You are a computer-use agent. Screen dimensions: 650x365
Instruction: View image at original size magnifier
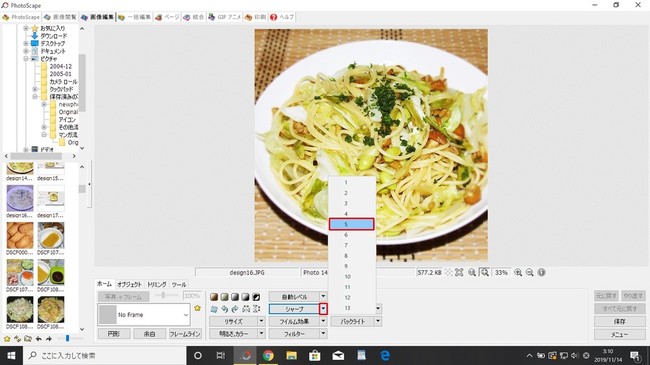(x=472, y=273)
